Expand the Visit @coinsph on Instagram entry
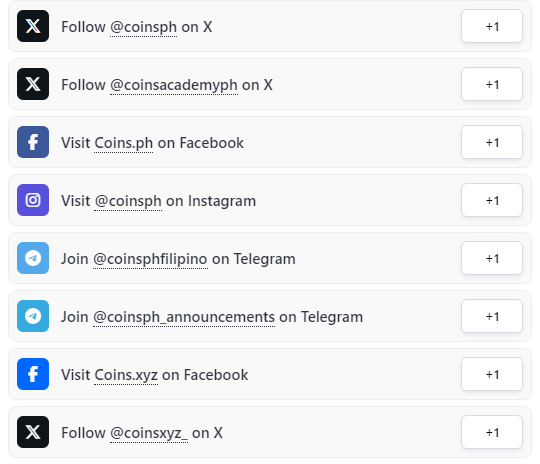Viewport: 540px width, 464px height. (x=270, y=200)
